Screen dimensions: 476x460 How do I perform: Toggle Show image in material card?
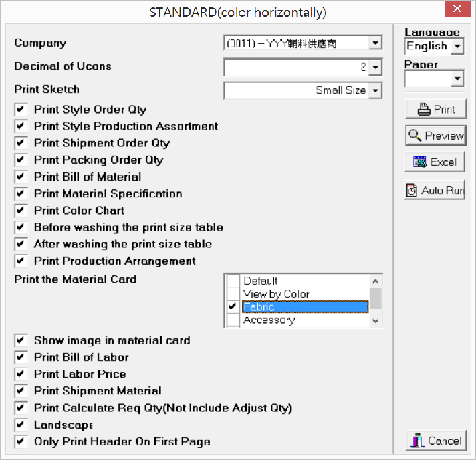21,341
